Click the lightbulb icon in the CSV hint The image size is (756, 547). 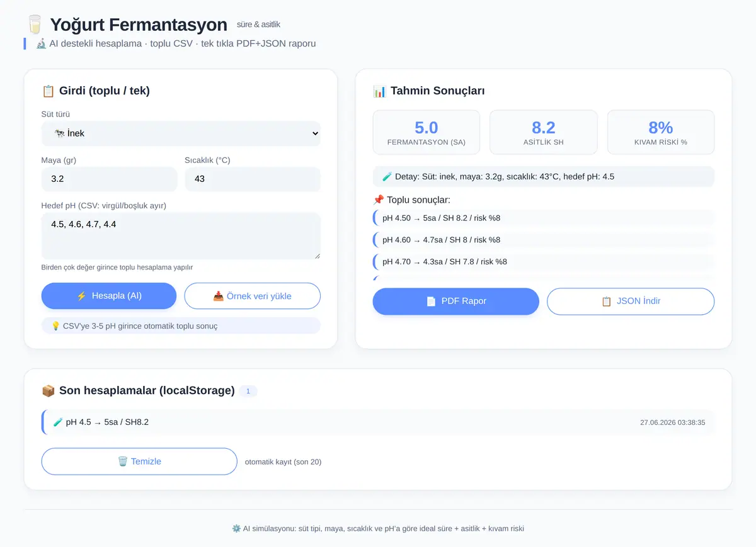[55, 326]
